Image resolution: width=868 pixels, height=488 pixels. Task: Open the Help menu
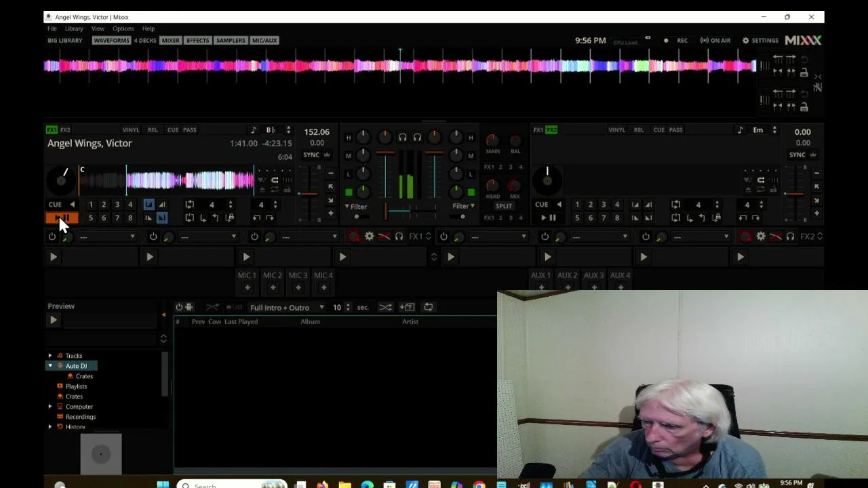pyautogui.click(x=149, y=28)
